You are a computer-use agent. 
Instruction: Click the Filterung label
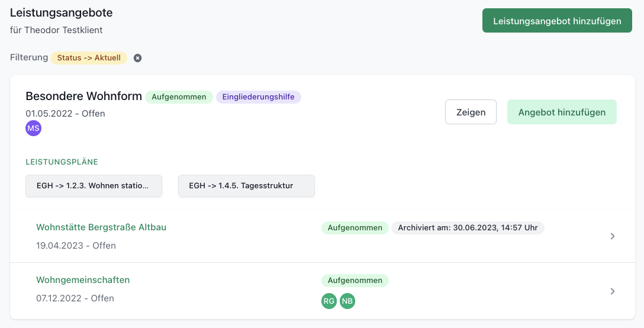click(x=29, y=57)
